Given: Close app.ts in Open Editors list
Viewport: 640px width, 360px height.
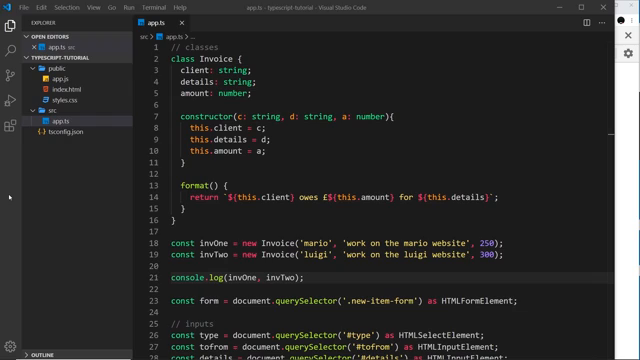Looking at the screenshot, I should point(34,47).
